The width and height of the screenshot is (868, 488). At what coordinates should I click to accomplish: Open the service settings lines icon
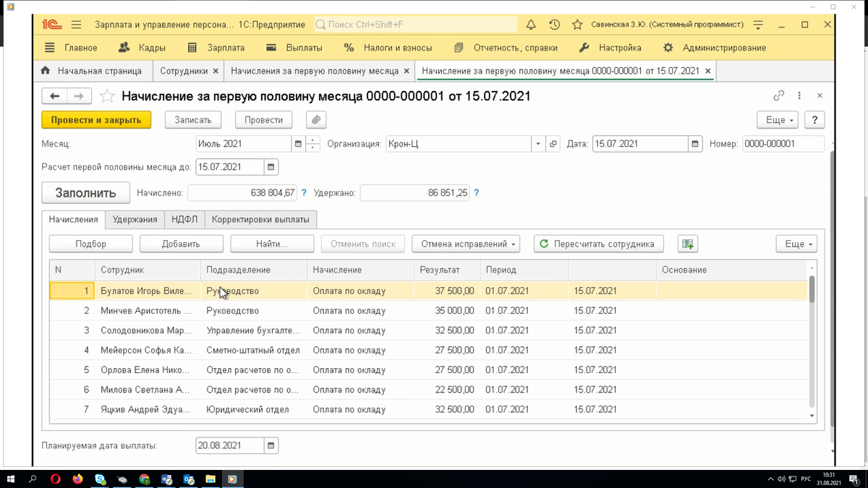point(758,25)
